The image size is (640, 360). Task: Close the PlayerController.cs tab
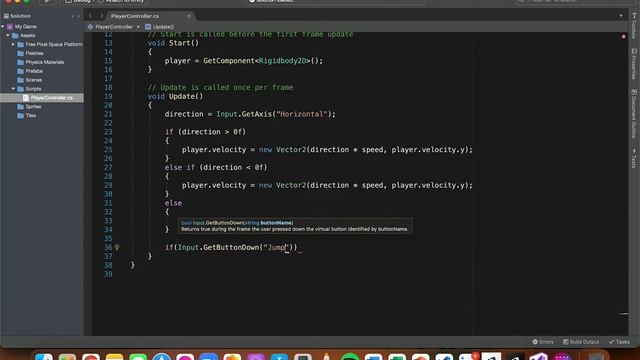(189, 16)
